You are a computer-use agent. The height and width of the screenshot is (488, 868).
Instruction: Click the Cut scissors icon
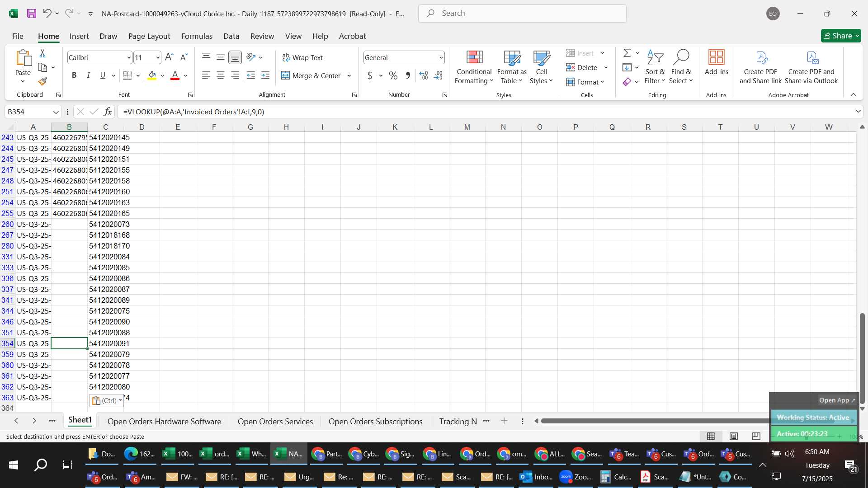click(42, 53)
